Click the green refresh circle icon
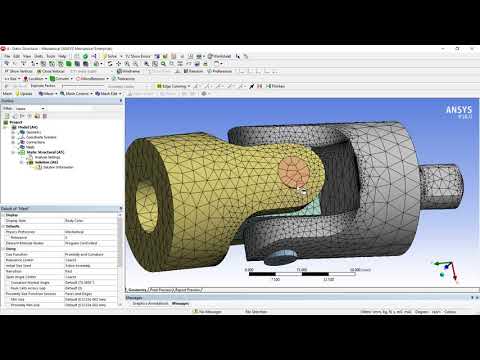Image resolution: width=480 pixels, height=360 pixels. [85, 56]
